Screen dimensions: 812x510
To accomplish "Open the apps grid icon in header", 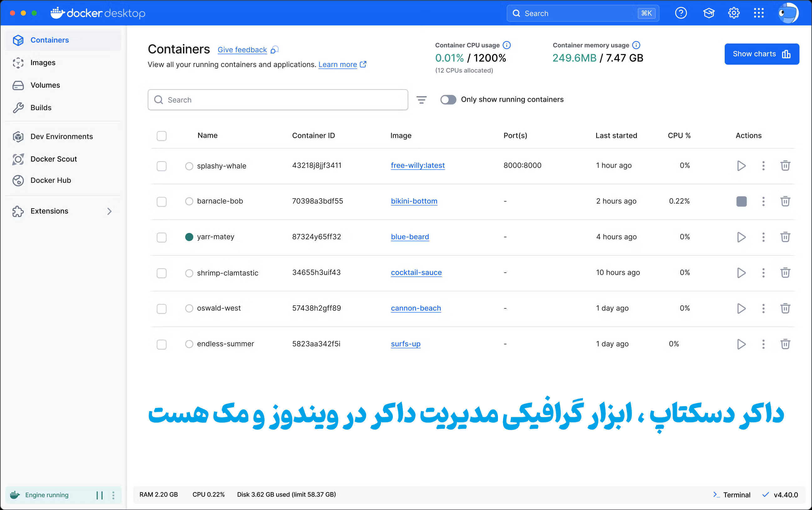I will click(759, 13).
